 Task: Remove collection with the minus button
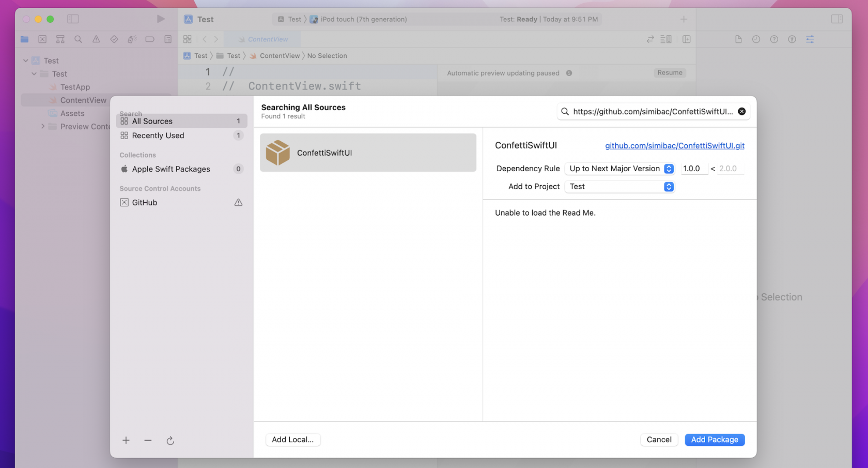pyautogui.click(x=148, y=441)
